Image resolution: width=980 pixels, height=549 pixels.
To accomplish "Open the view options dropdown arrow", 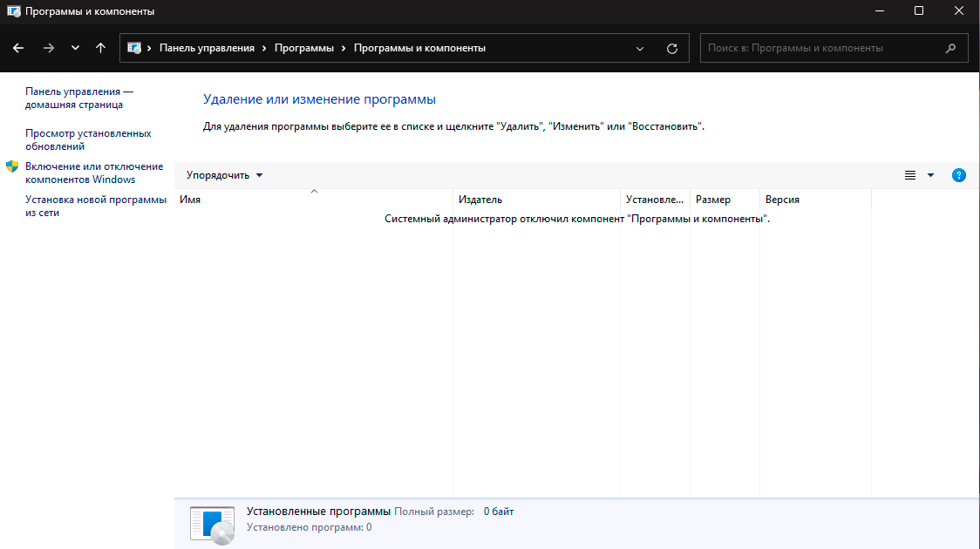I will point(930,175).
